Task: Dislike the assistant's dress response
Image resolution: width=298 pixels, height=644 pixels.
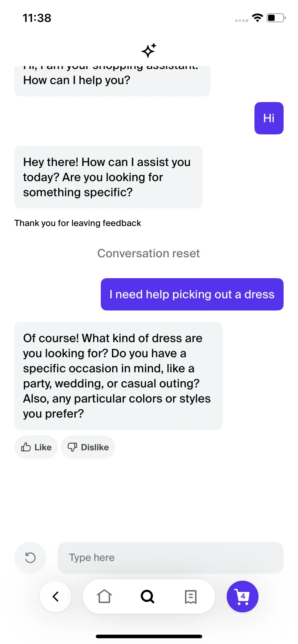Action: click(88, 447)
